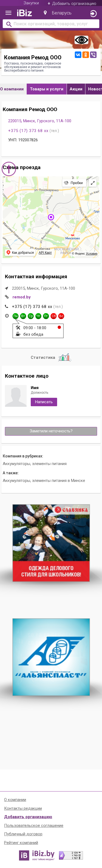Open the remod.by website link
Screen dimensions: 102x868
click(x=21, y=297)
